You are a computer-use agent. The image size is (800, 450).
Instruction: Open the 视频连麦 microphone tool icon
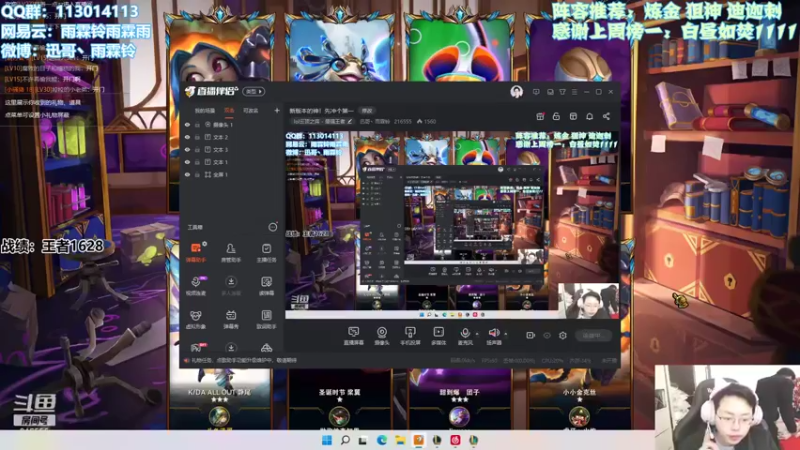[x=196, y=286]
